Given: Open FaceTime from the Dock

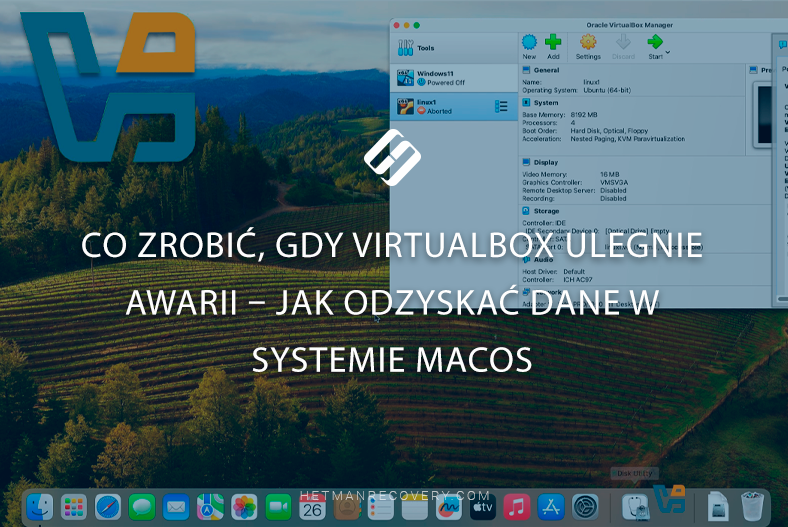Looking at the screenshot, I should coord(278,506).
